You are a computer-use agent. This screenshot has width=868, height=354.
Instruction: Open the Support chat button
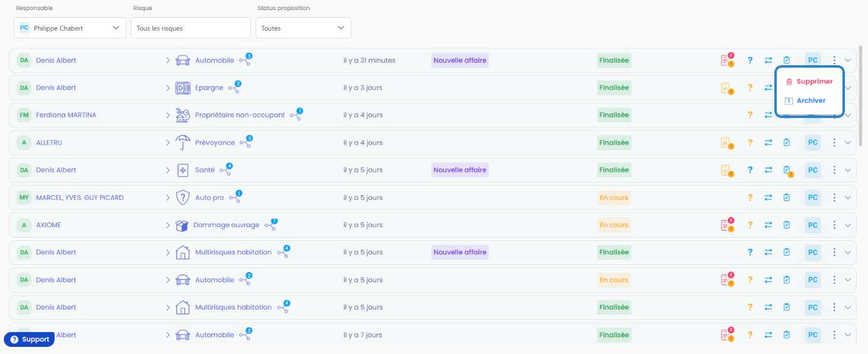pos(29,339)
